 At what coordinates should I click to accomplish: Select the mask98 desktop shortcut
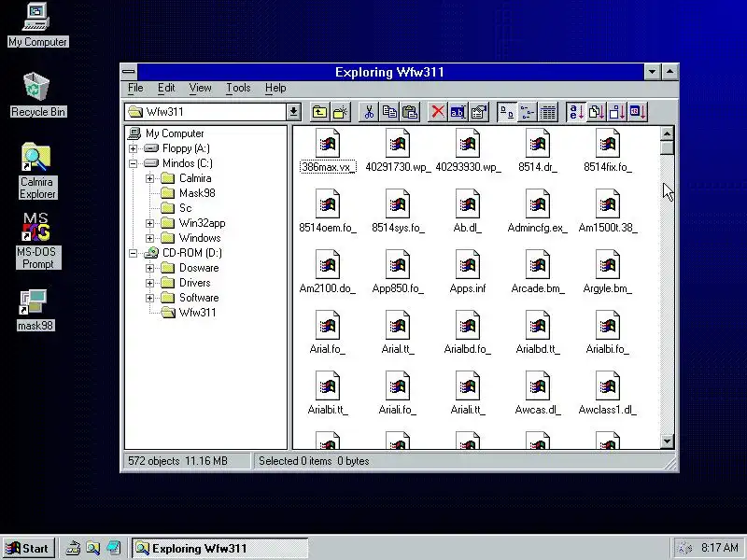pyautogui.click(x=35, y=310)
